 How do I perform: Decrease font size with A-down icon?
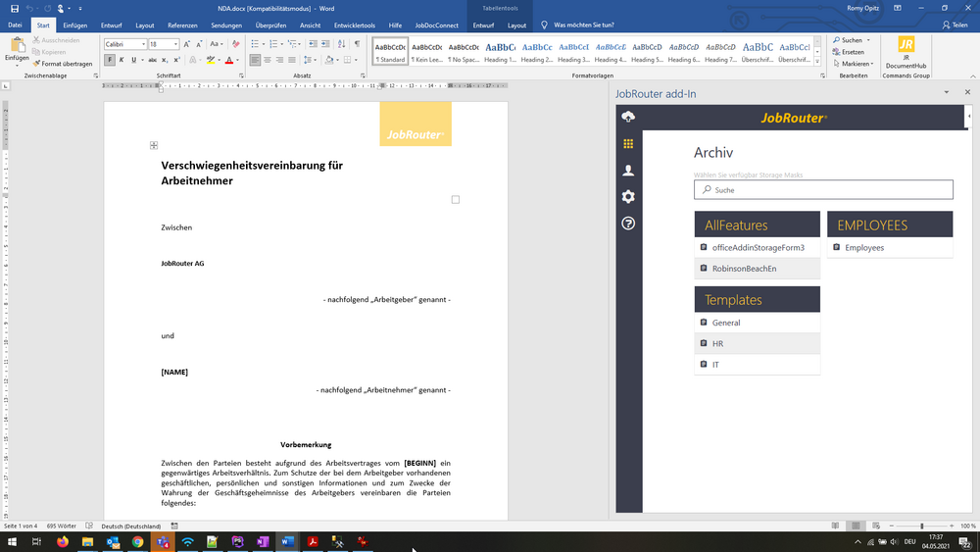[199, 44]
